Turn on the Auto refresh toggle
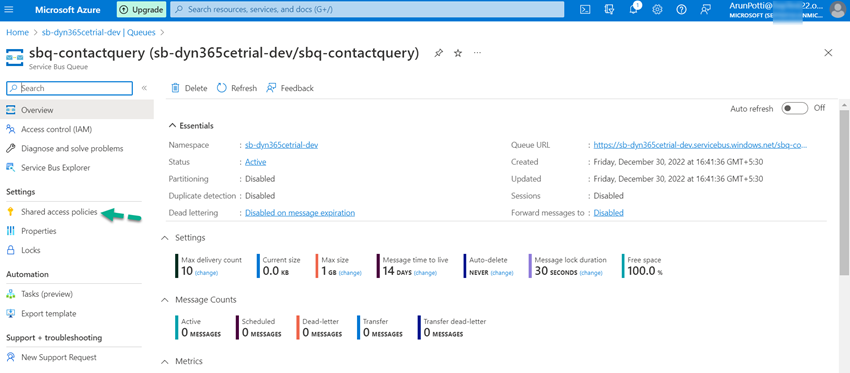Image resolution: width=850 pixels, height=373 pixels. pyautogui.click(x=794, y=108)
